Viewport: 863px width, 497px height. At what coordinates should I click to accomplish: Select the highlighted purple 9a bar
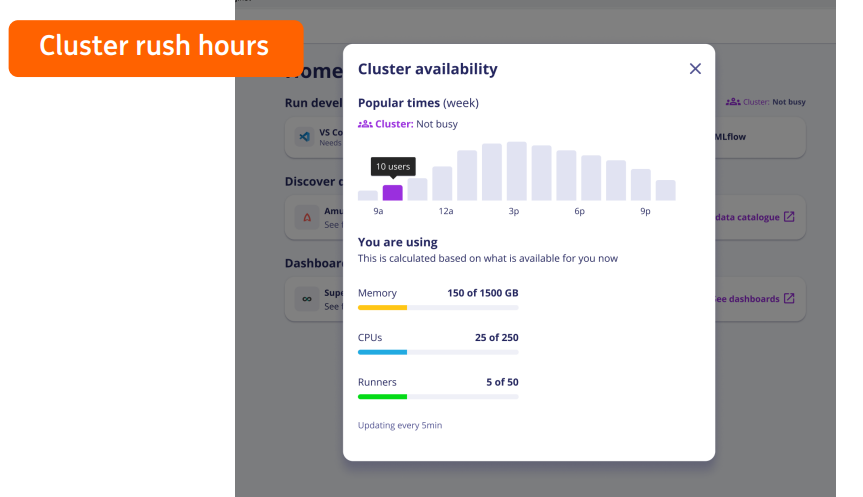(393, 192)
